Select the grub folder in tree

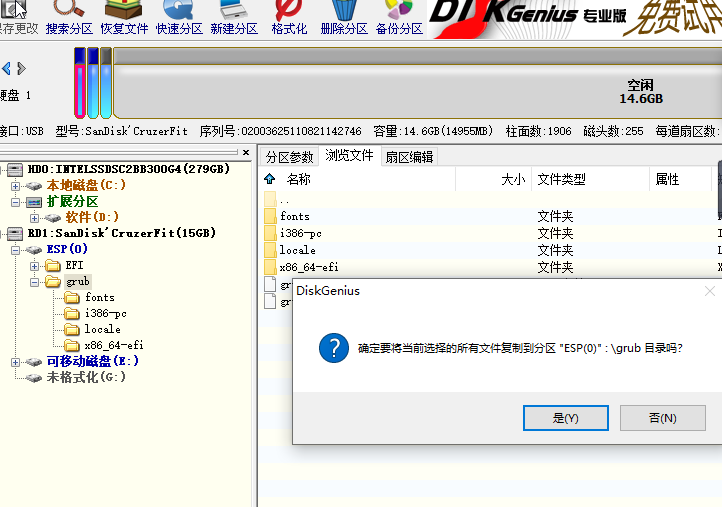[x=77, y=281]
